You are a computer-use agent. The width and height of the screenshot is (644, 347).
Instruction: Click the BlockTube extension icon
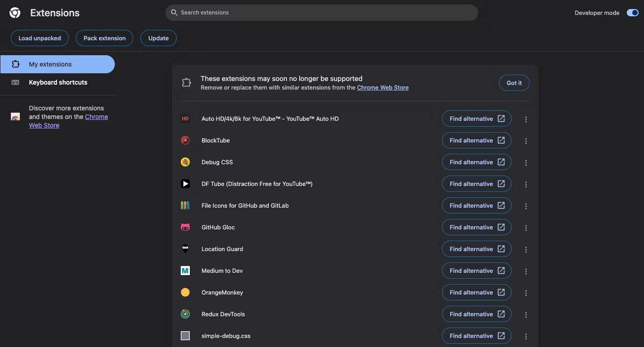coord(185,140)
